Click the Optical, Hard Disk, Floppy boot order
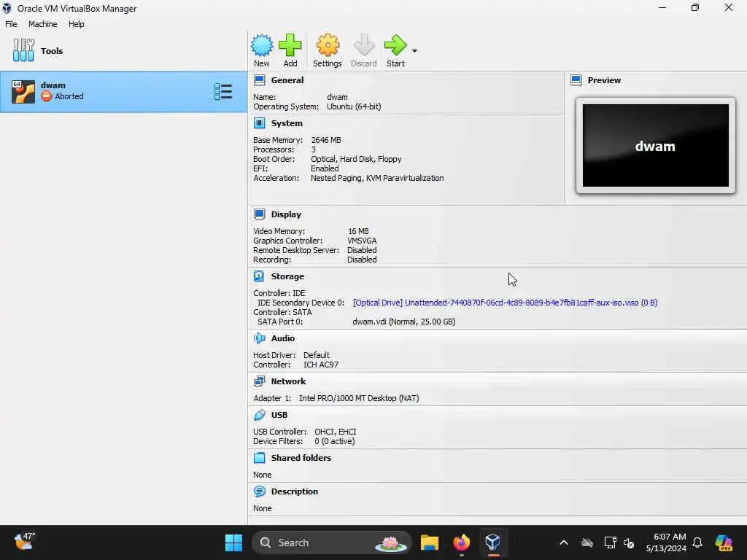 click(356, 159)
